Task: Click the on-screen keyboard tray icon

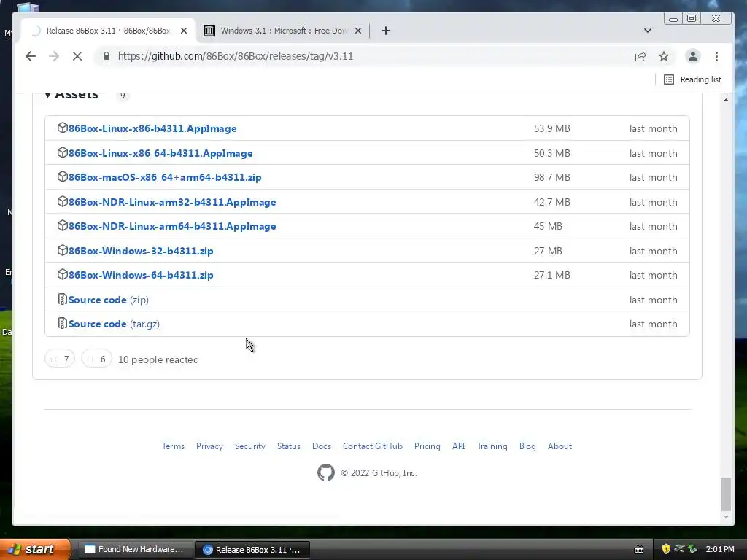Action: pos(639,550)
